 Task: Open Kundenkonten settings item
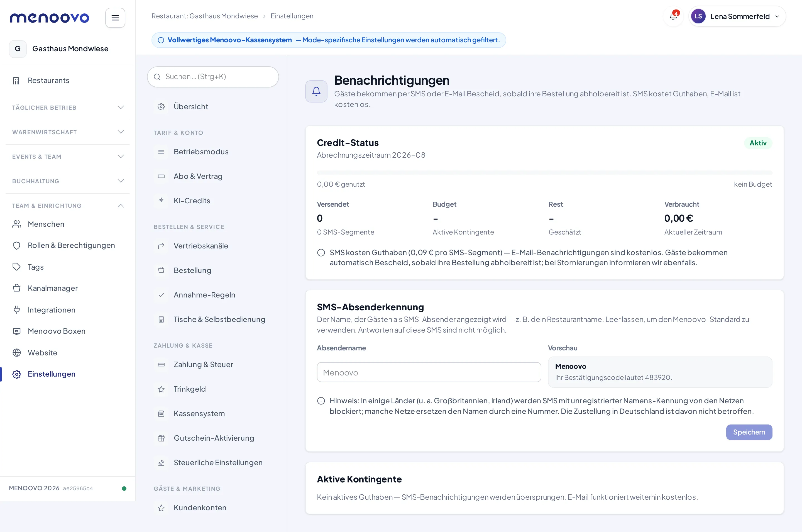[213, 507]
